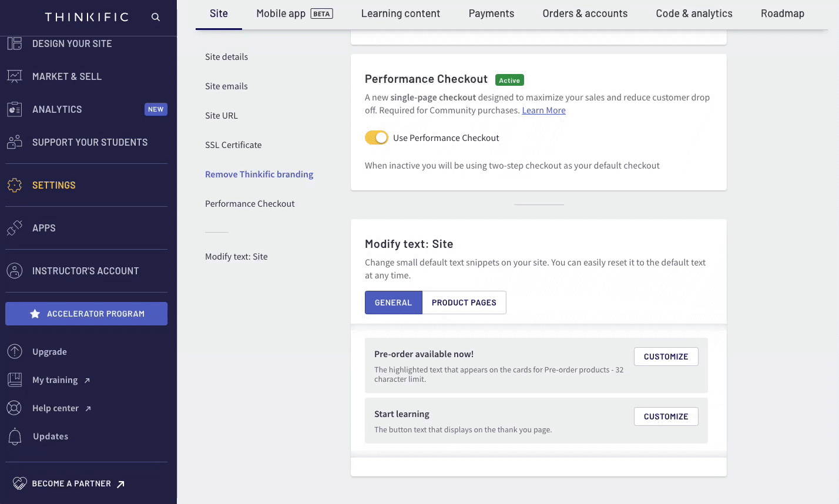Viewport: 839px width, 504px height.
Task: Click the Apps plug icon
Action: (x=15, y=228)
